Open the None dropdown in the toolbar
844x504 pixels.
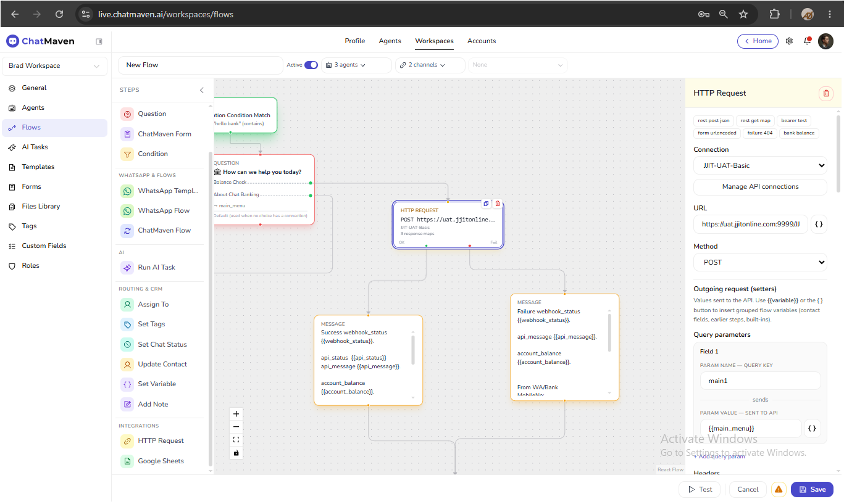(517, 65)
